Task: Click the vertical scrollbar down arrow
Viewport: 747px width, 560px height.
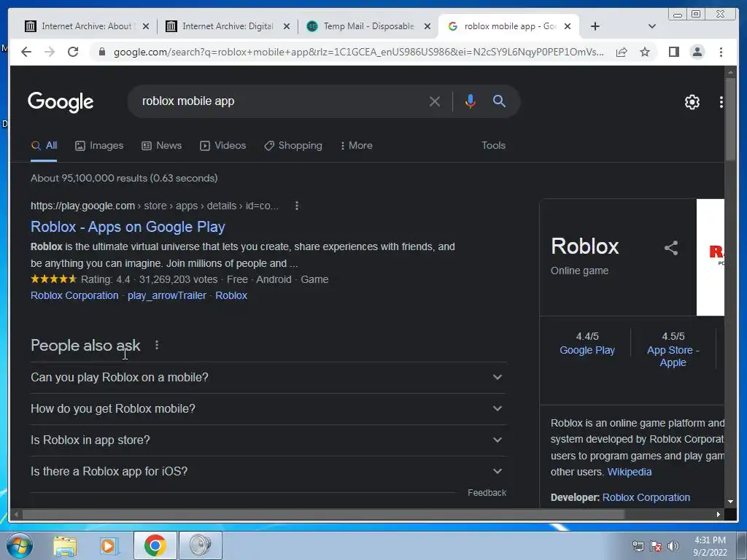Action: (730, 502)
